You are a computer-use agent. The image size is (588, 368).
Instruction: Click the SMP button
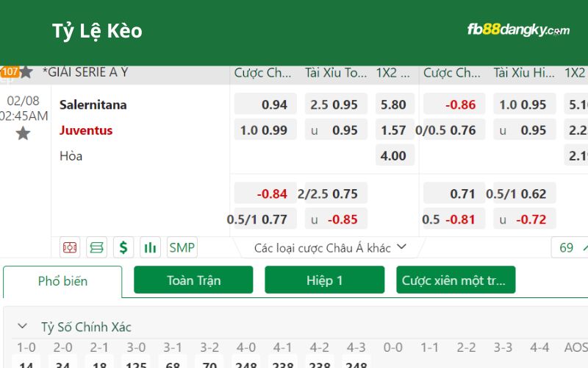(182, 247)
